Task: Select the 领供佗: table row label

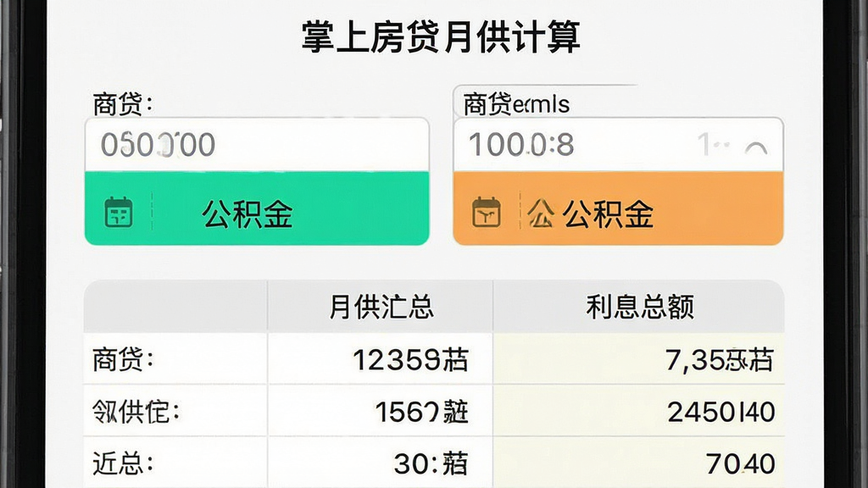Action: [x=136, y=411]
